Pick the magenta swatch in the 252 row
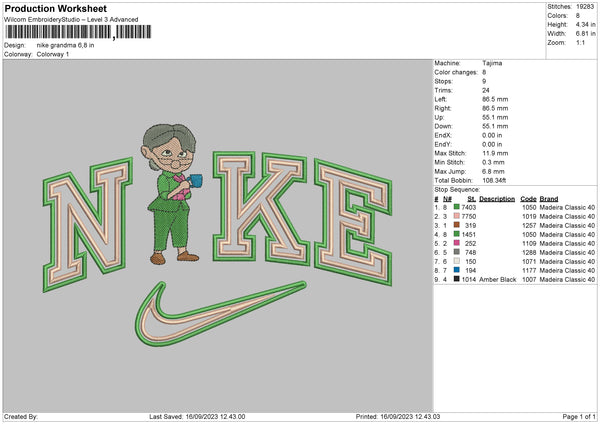This screenshot has height=424, width=600. click(457, 243)
